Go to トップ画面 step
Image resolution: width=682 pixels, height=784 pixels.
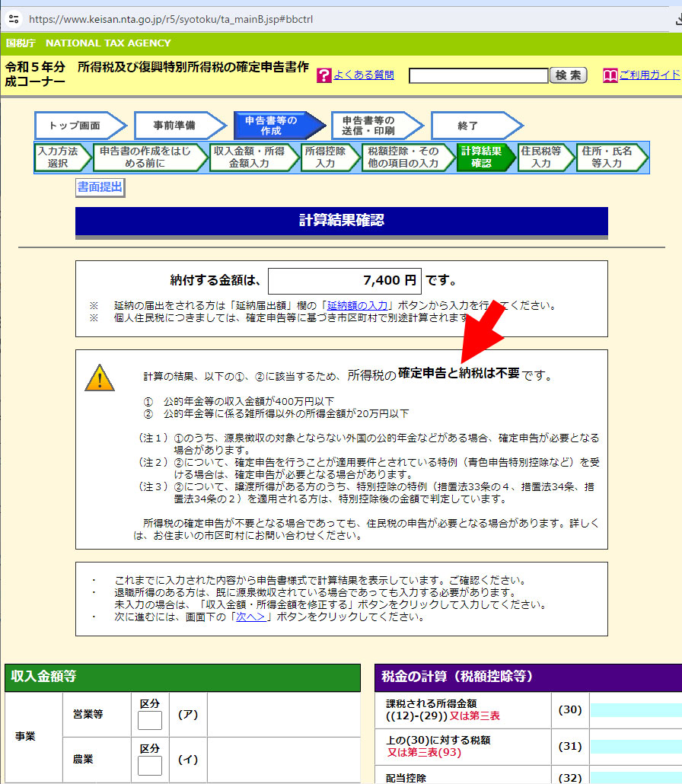[78, 126]
